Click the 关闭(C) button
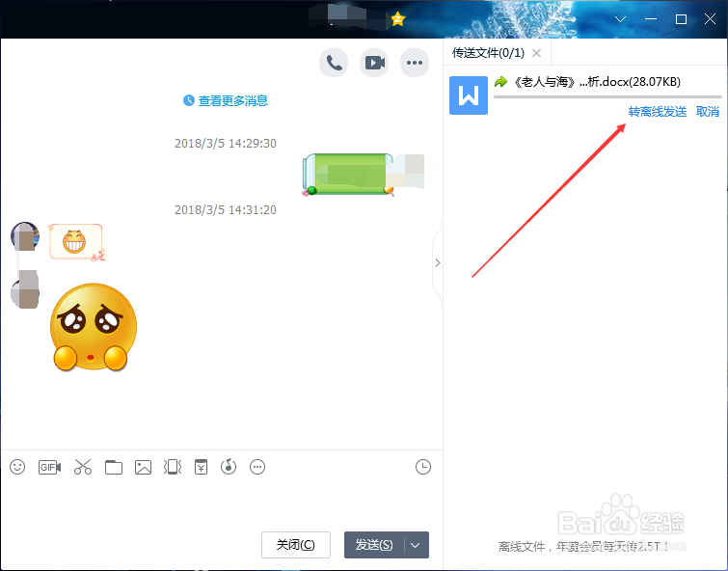This screenshot has width=728, height=571. pyautogui.click(x=296, y=545)
